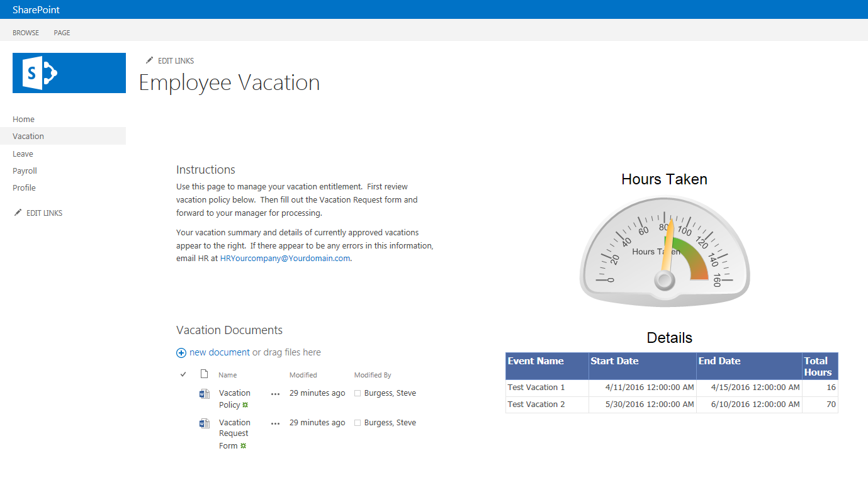The image size is (868, 497).
Task: Select the checkbox beside Burgess, Steve for Vacation Policy
Action: (x=358, y=393)
